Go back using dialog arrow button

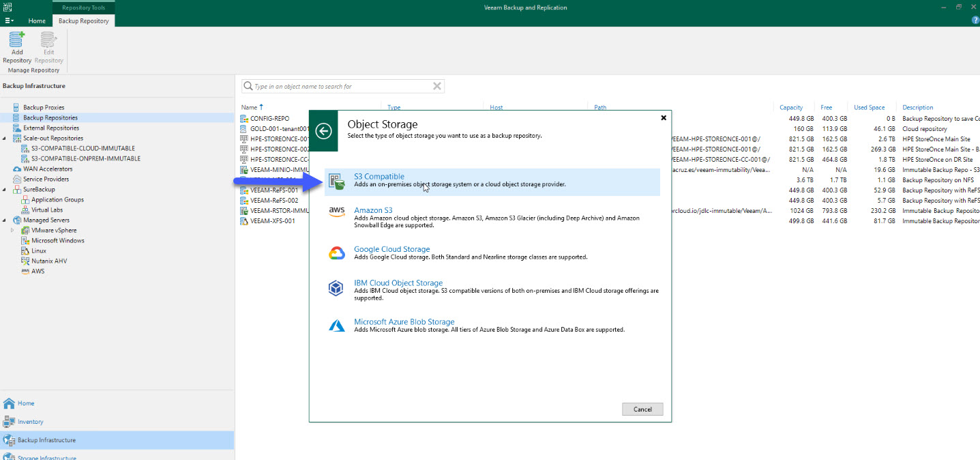[x=324, y=131]
